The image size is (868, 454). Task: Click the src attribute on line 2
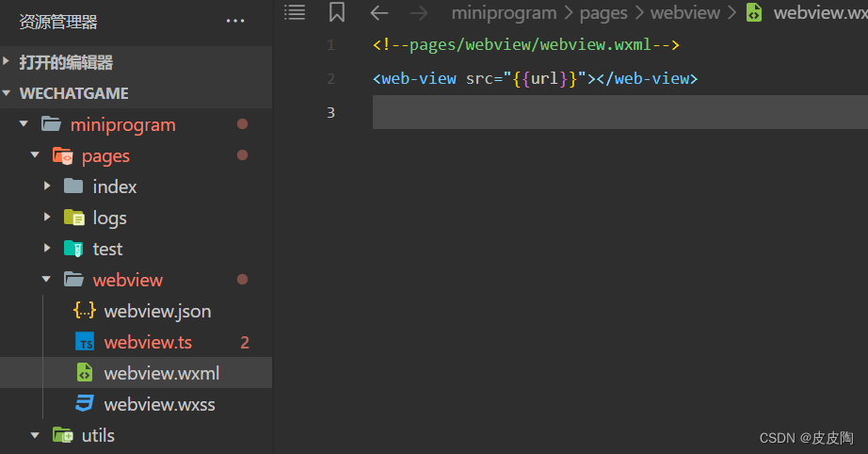479,79
